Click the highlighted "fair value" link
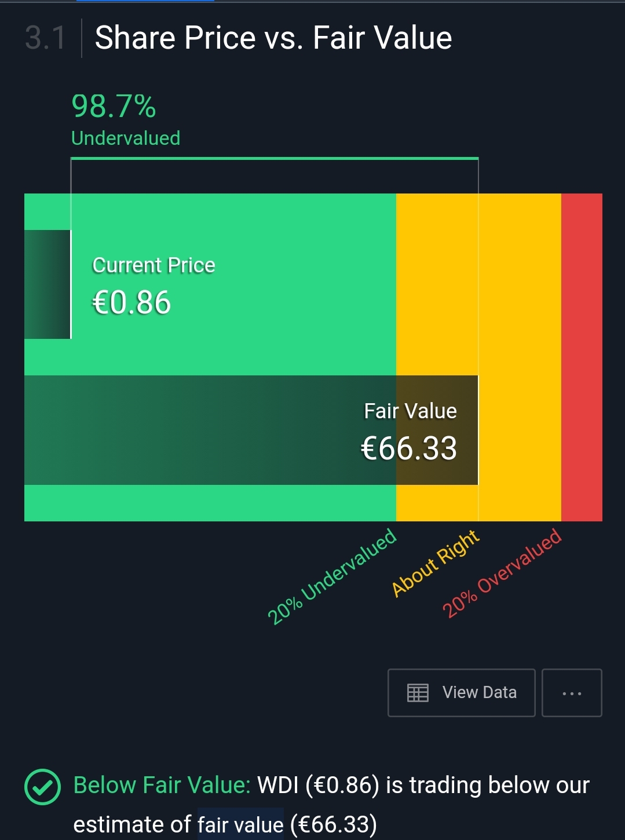625x840 pixels. tap(240, 824)
